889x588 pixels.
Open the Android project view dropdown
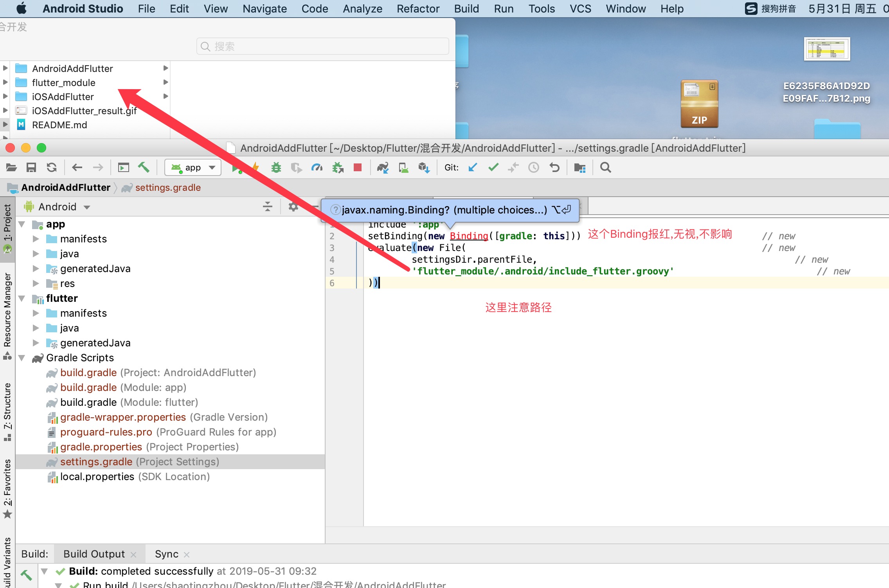point(57,206)
